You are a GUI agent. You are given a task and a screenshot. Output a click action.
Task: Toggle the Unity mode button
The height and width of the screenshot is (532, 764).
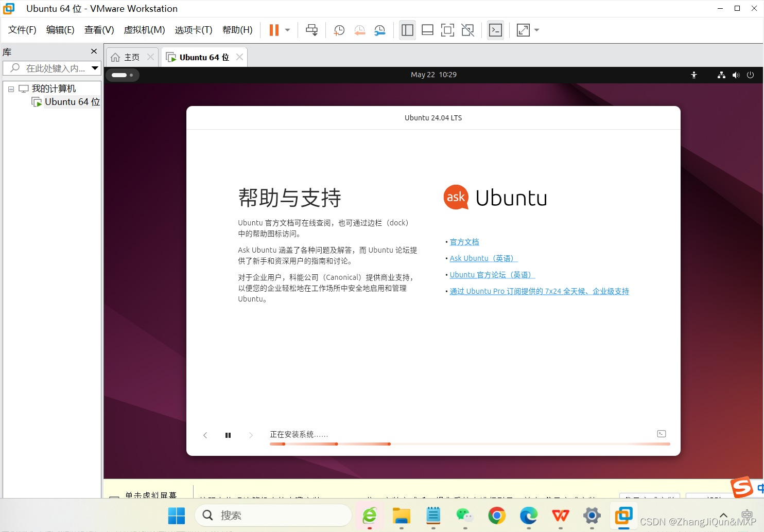467,30
